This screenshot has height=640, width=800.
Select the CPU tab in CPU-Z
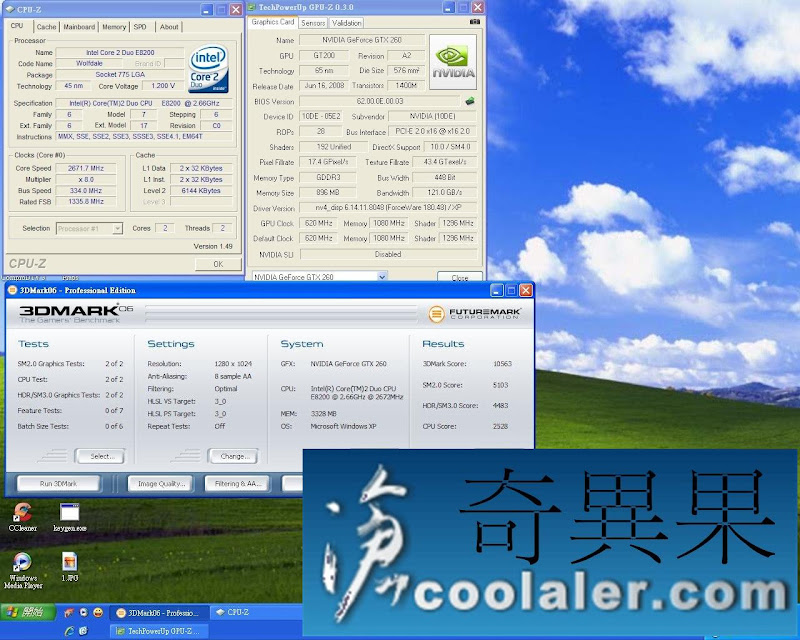coord(17,26)
